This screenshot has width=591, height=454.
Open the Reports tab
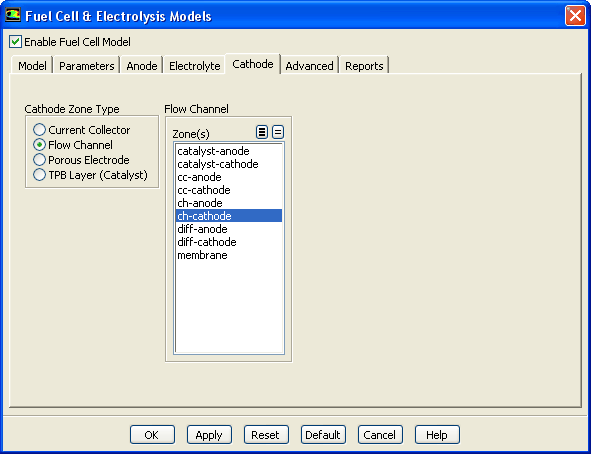364,66
